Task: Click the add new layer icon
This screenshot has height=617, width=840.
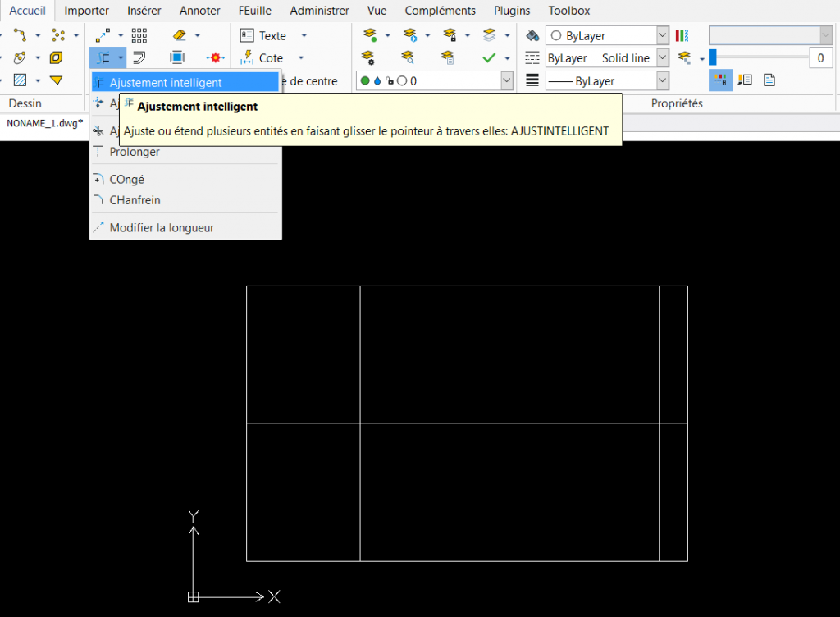Action: (410, 35)
